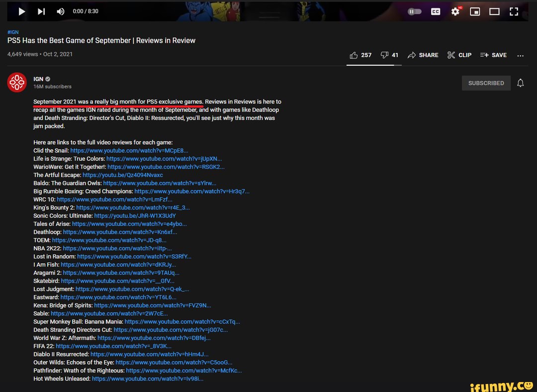Open the IGN channel name link
This screenshot has width=537, height=392.
point(38,79)
